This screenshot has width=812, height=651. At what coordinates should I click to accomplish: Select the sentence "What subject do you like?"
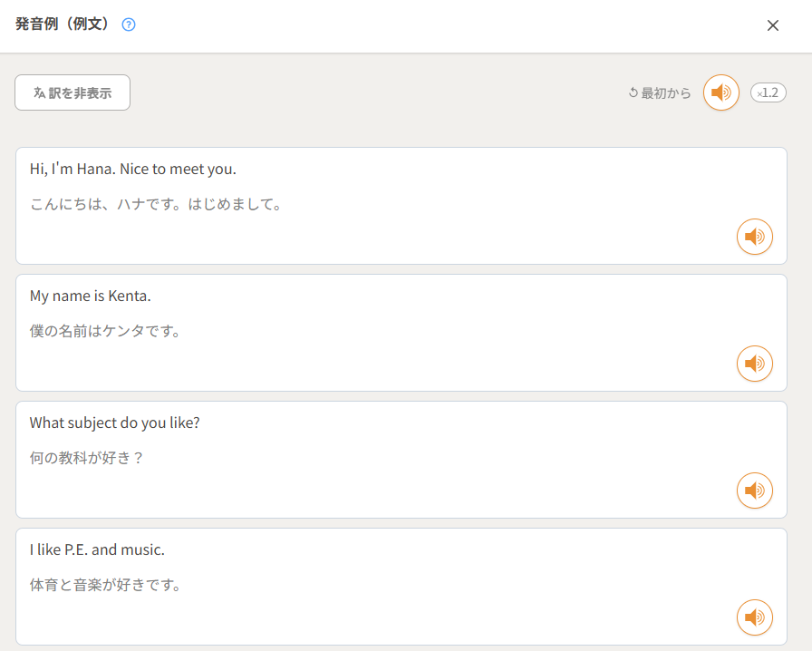(x=115, y=423)
